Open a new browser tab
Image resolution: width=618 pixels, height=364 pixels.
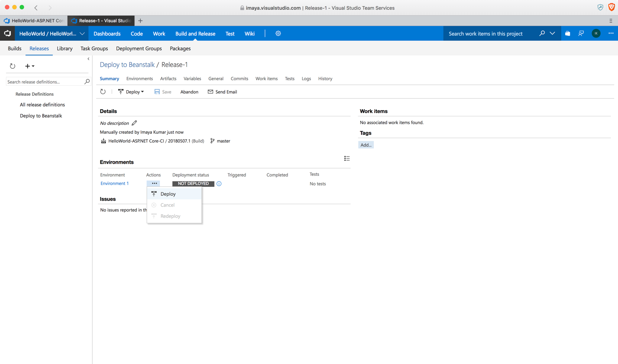click(x=140, y=21)
